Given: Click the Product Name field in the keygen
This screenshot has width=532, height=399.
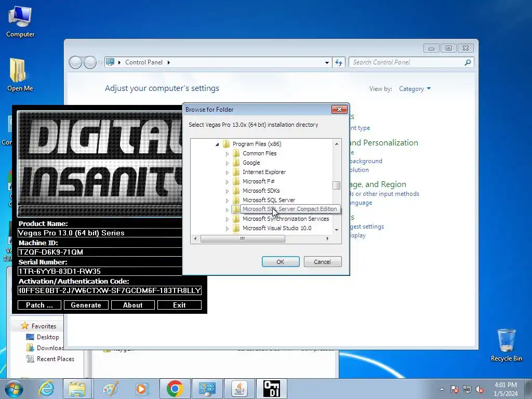Looking at the screenshot, I should [100, 233].
